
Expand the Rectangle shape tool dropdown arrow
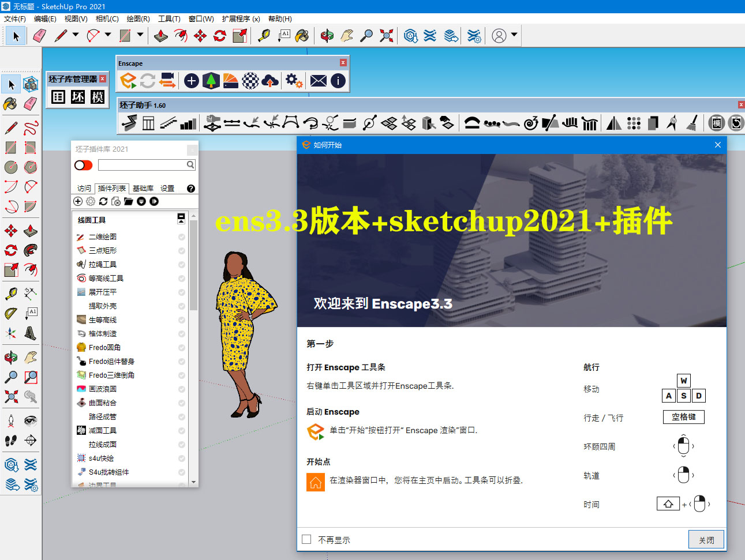tap(140, 35)
